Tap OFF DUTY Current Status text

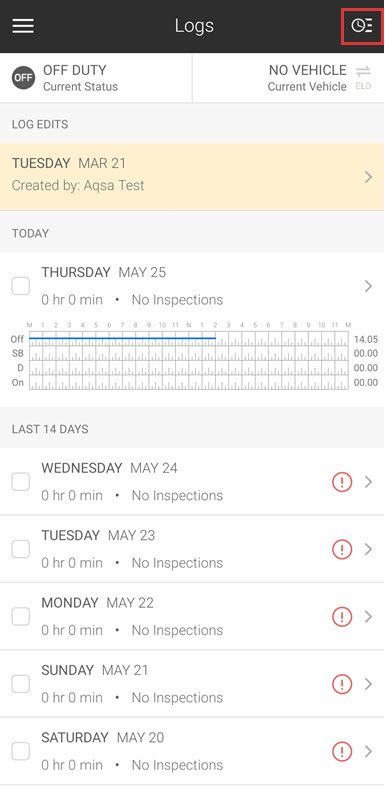pos(81,78)
